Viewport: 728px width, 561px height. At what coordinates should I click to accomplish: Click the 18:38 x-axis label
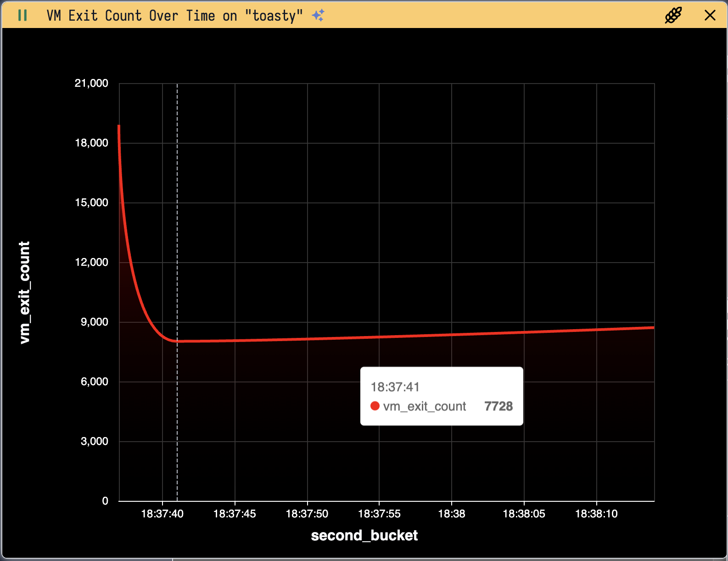click(x=452, y=514)
